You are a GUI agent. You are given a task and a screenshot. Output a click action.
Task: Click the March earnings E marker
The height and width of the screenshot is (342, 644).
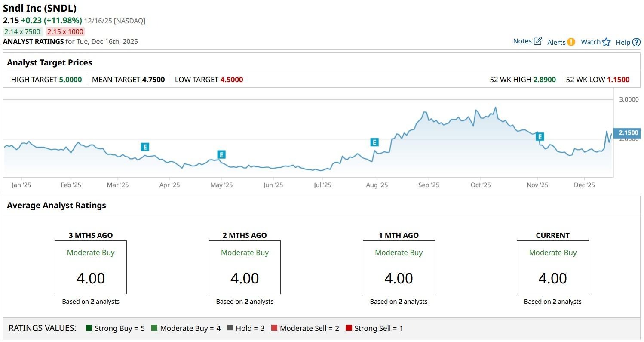coord(145,147)
